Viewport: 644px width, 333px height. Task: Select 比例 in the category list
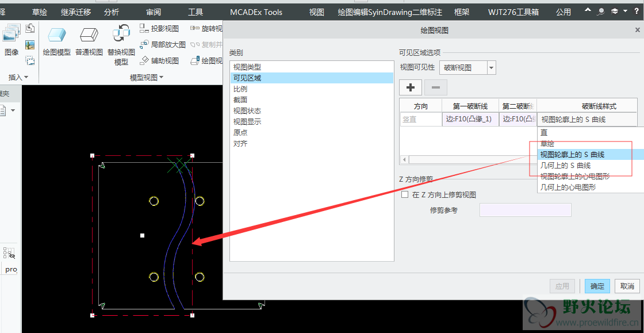(x=240, y=89)
